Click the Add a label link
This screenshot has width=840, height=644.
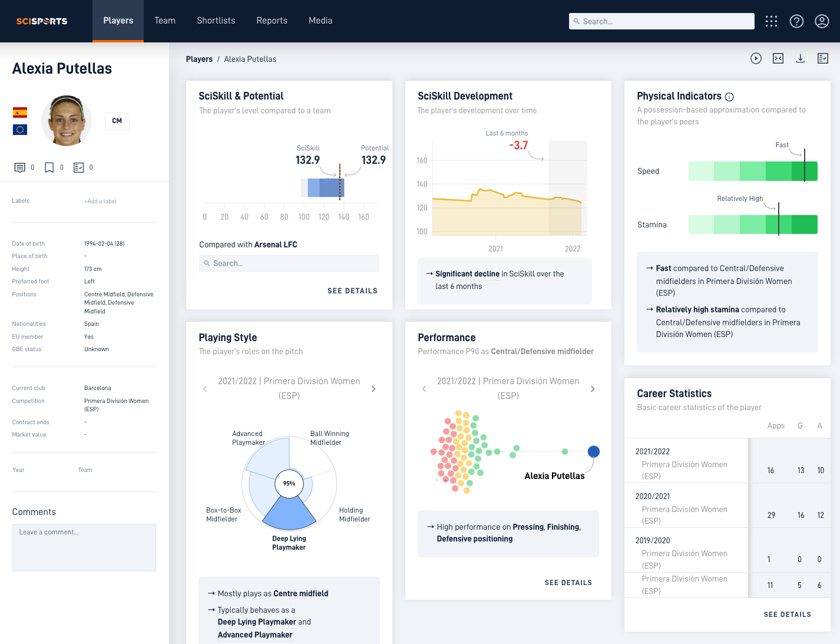(x=100, y=202)
